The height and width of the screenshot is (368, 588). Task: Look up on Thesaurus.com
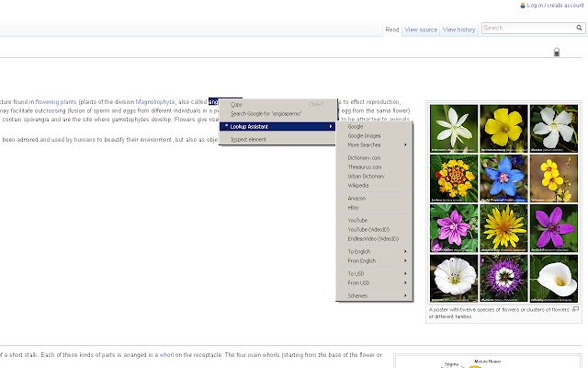click(374, 167)
